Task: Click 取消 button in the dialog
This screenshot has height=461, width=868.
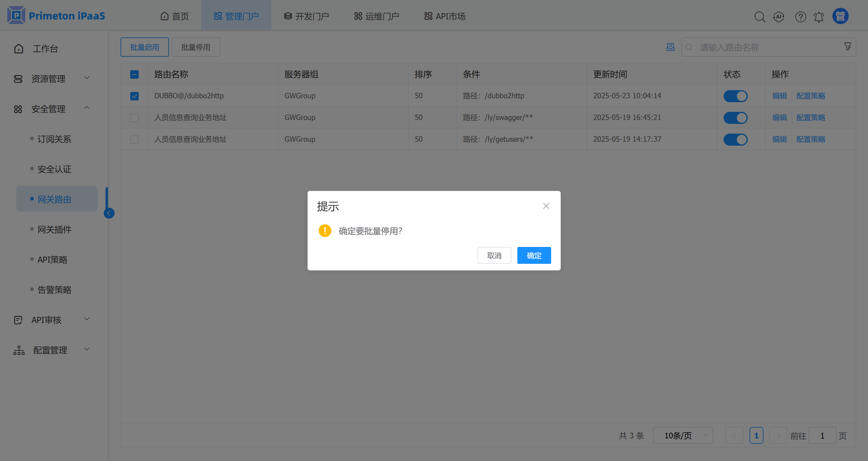Action: [x=494, y=255]
